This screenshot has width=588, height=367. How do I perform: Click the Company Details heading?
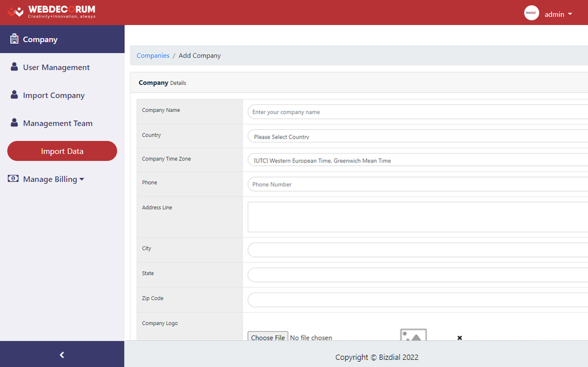(x=162, y=83)
